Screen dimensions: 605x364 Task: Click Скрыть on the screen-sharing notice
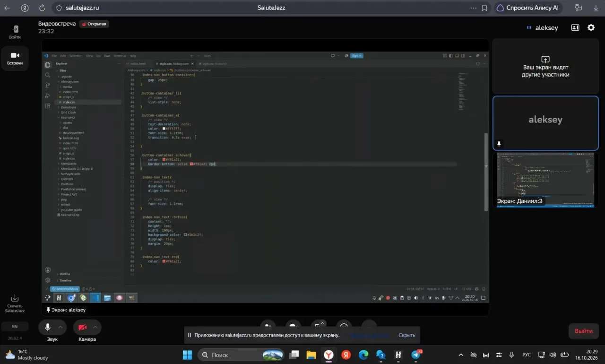(x=407, y=335)
